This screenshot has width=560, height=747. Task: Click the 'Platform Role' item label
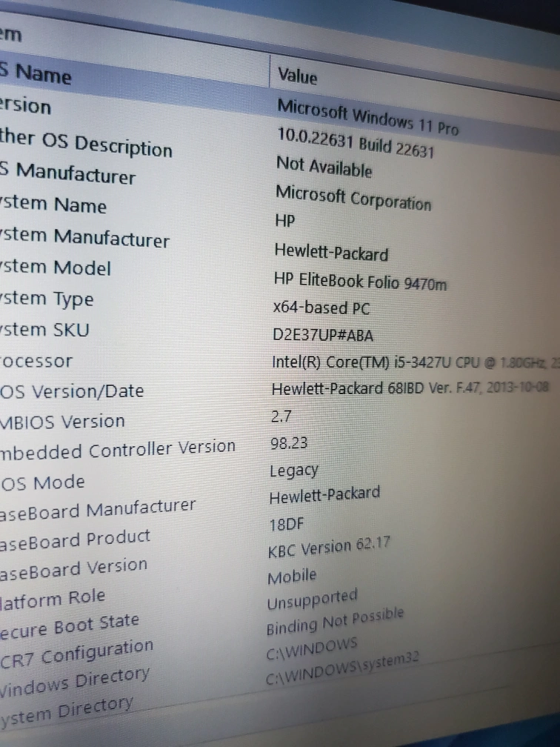(x=53, y=600)
